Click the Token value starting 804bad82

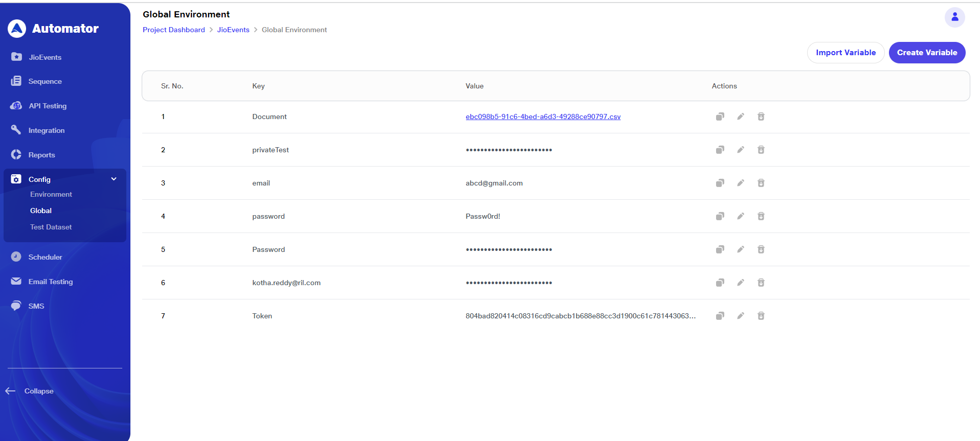[x=581, y=316]
